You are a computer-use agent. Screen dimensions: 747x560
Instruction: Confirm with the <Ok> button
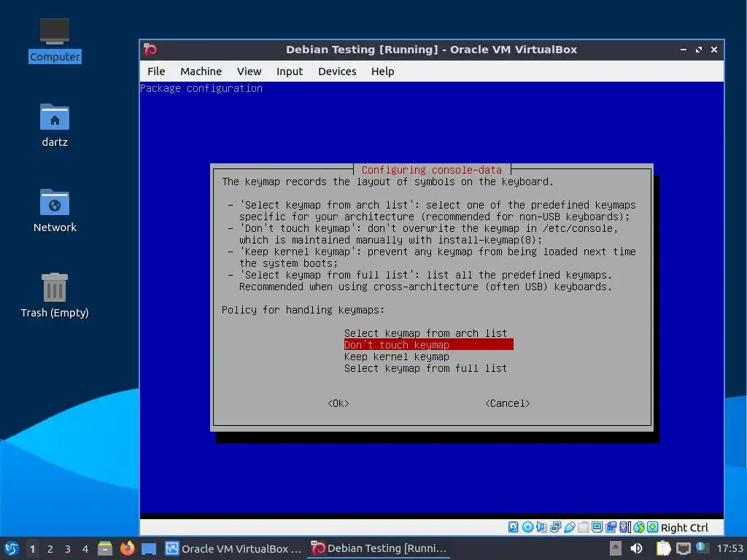click(x=338, y=403)
